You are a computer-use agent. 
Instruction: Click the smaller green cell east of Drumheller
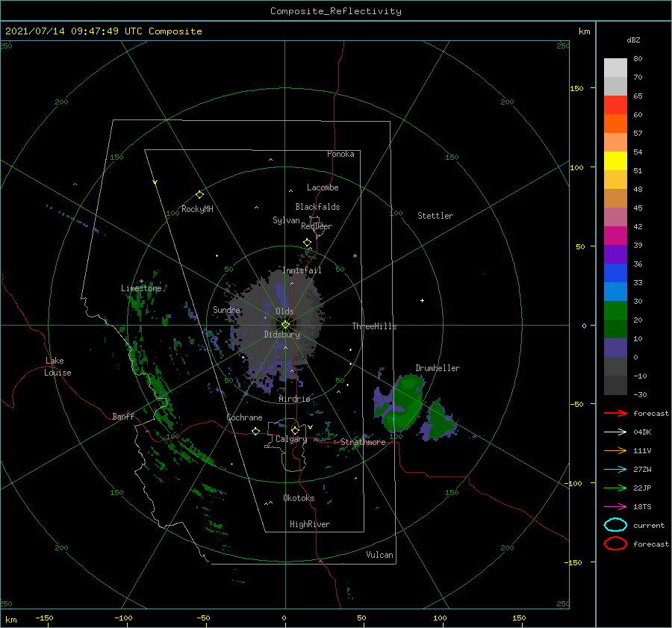439,421
